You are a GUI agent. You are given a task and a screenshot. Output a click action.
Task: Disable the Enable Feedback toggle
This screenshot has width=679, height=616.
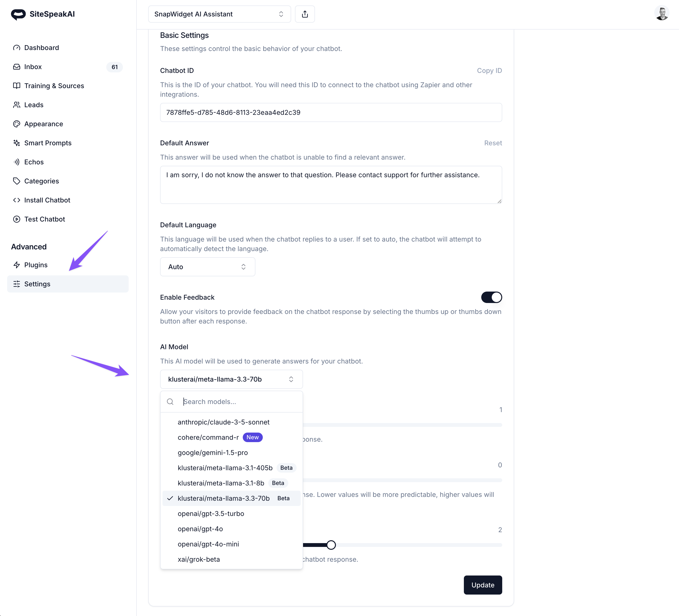[491, 297]
